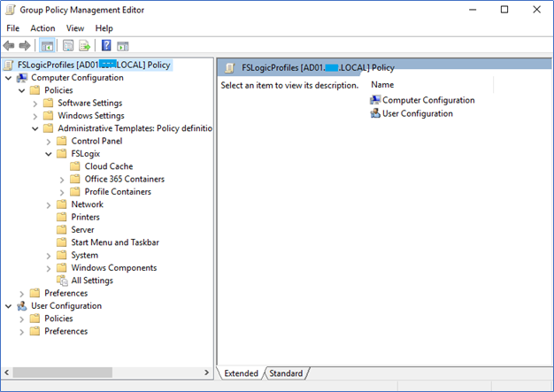Click User Configuration icon in right pane
Viewport: 554px width, 392px height.
click(375, 113)
